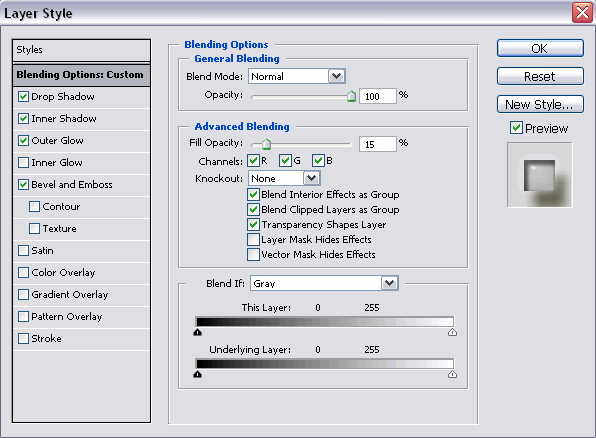Click the This Layer black slider triangle
This screenshot has width=596, height=438.
pos(198,333)
